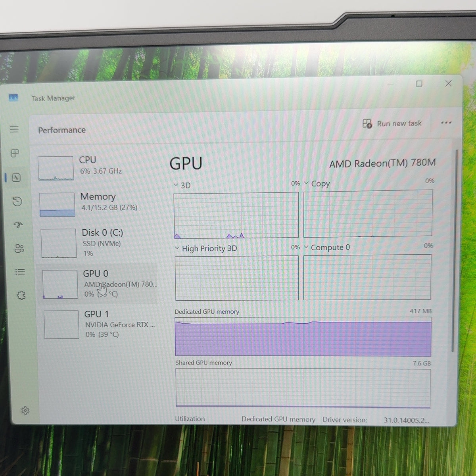Maximize the Task Manager window
Viewport: 476px width, 476px height.
(419, 84)
